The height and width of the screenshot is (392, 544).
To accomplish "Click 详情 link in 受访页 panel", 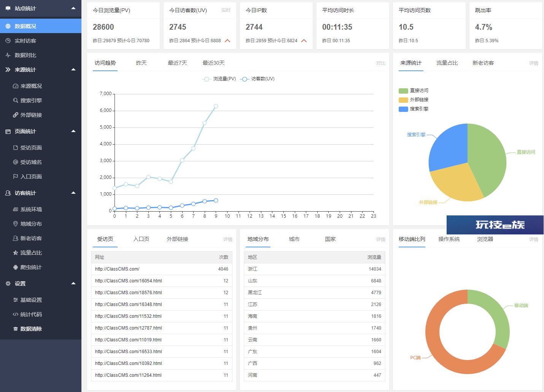I will click(228, 239).
